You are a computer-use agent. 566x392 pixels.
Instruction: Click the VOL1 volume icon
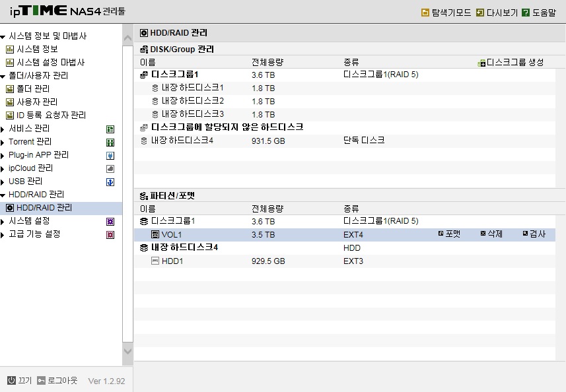coord(155,235)
